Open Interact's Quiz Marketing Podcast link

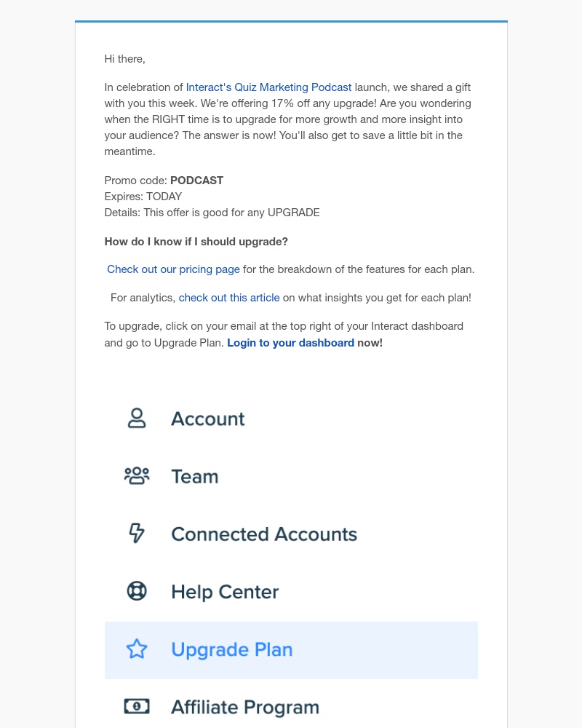(x=268, y=87)
